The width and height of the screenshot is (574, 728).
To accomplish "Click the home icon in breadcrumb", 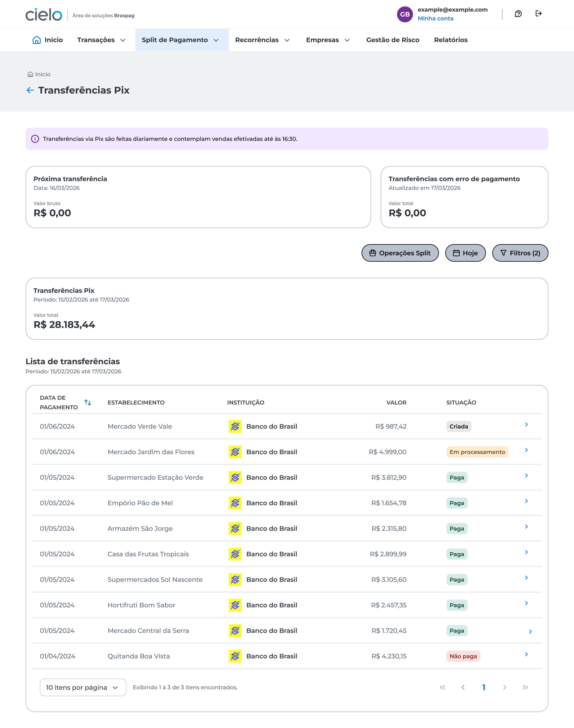I will pyautogui.click(x=30, y=74).
